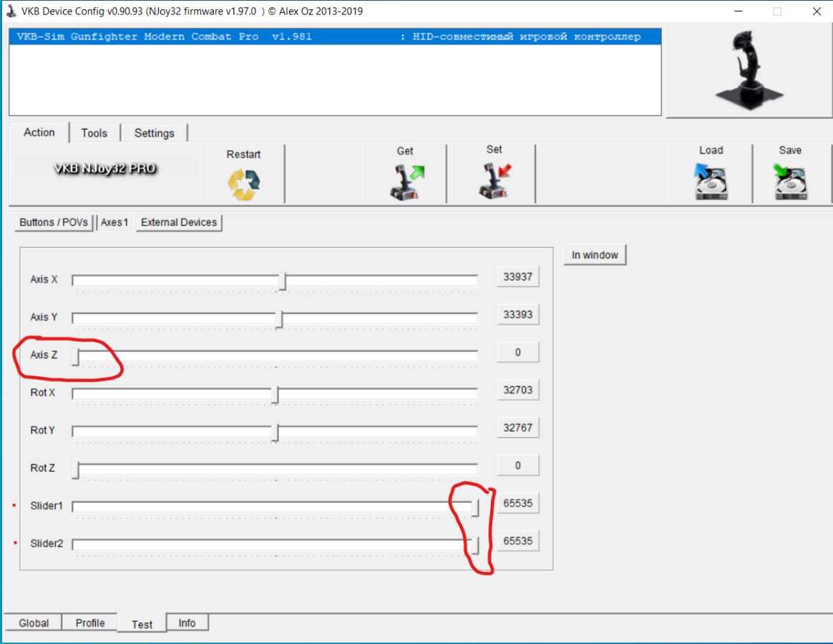Open the Tools tab

(x=94, y=133)
